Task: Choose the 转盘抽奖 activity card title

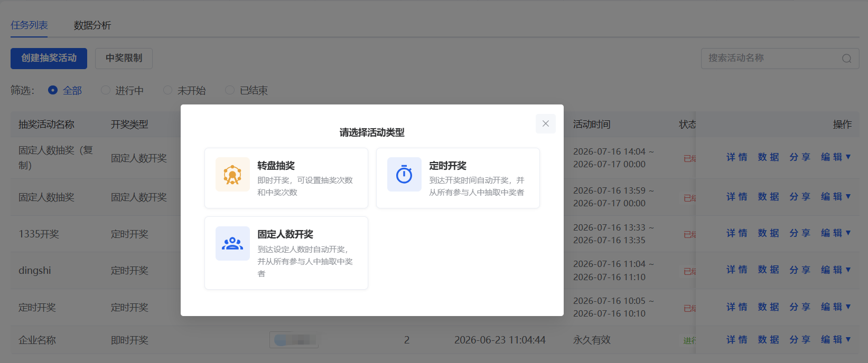Action: click(276, 166)
